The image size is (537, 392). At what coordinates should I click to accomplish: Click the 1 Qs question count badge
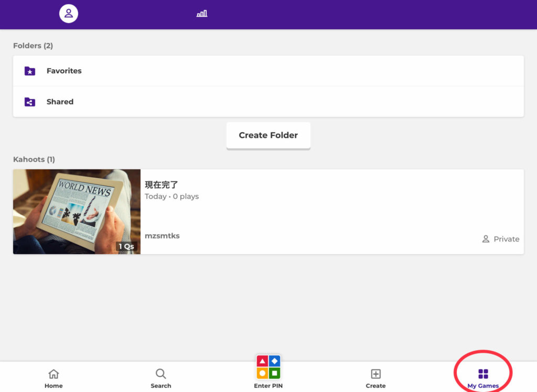click(x=126, y=246)
